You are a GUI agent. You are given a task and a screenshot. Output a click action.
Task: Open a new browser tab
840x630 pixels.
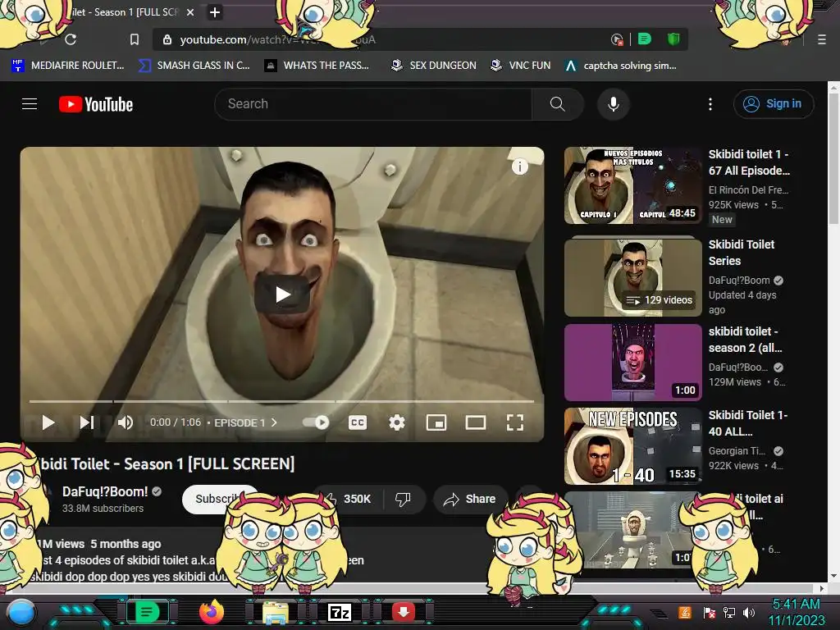pyautogui.click(x=215, y=11)
